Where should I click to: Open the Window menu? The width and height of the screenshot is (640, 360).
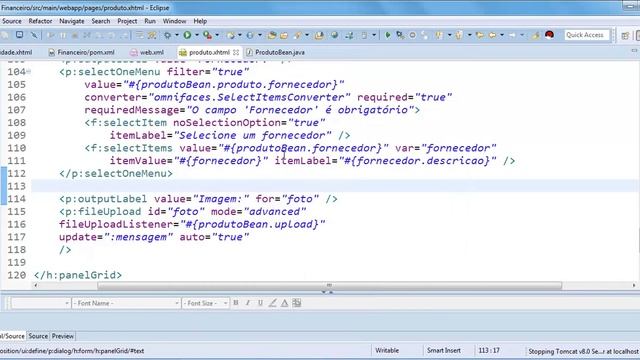click(x=174, y=21)
